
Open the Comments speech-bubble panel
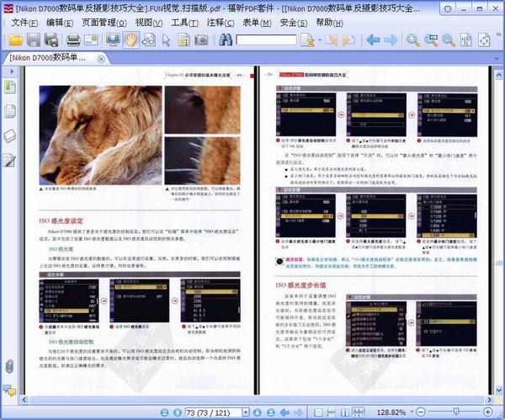point(9,391)
